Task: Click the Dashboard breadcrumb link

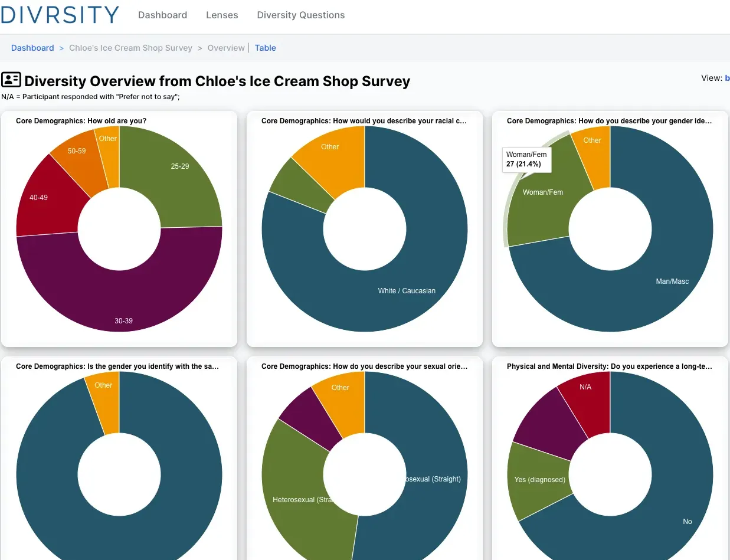Action: click(x=32, y=48)
